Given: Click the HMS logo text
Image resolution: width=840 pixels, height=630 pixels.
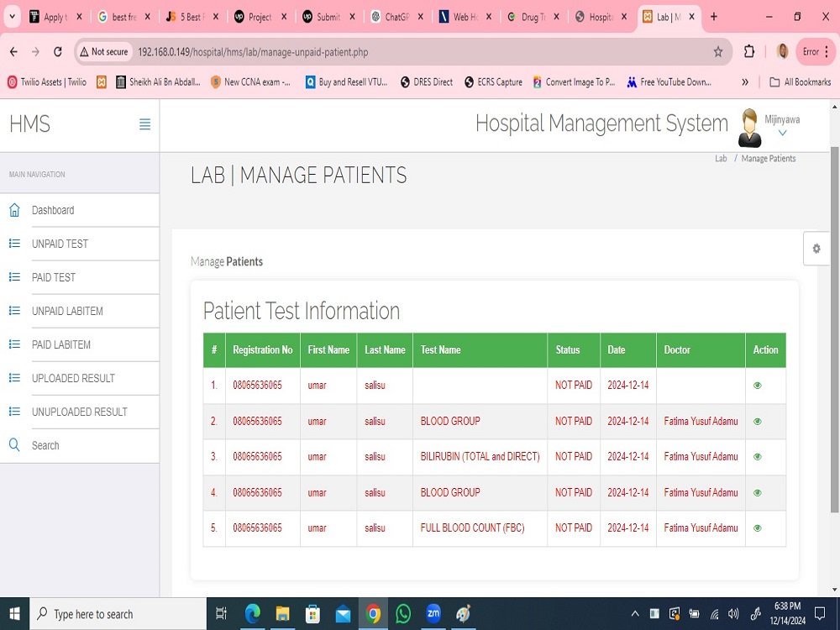Looking at the screenshot, I should [x=30, y=123].
